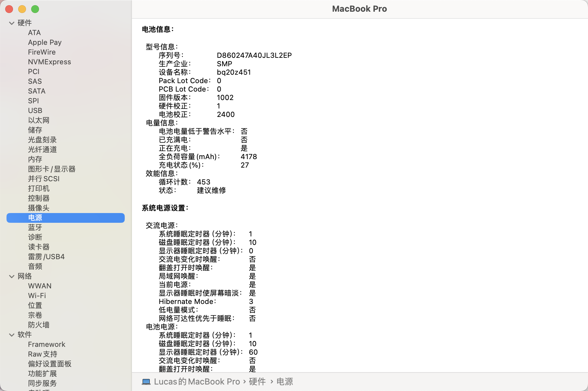Click 硬件 in the bottom path bar

pyautogui.click(x=257, y=382)
